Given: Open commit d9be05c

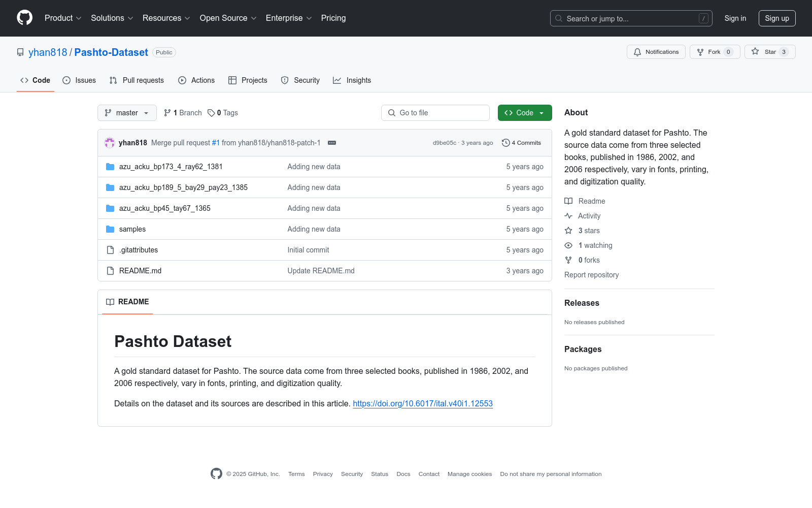Looking at the screenshot, I should (445, 143).
